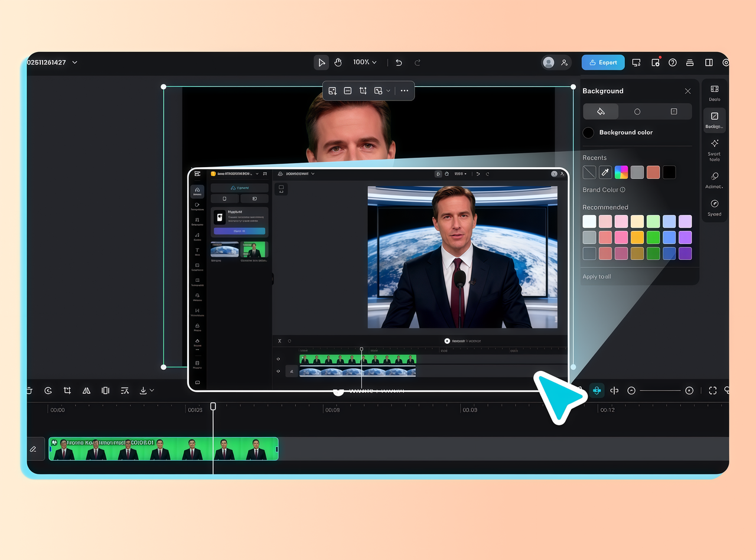Click the split icon near timeline zoom
This screenshot has width=756, height=560.
click(614, 390)
